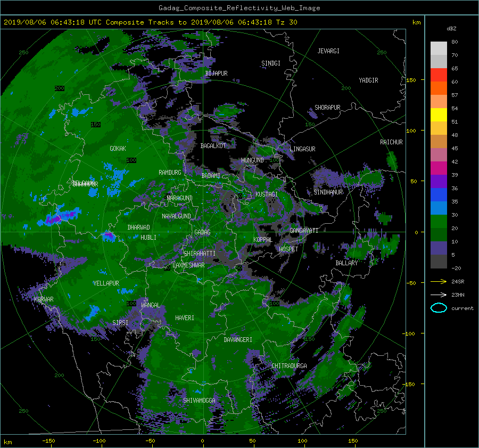This screenshot has height=448, width=479.
Task: Click the dBZ legend heading
Action: pyautogui.click(x=451, y=29)
